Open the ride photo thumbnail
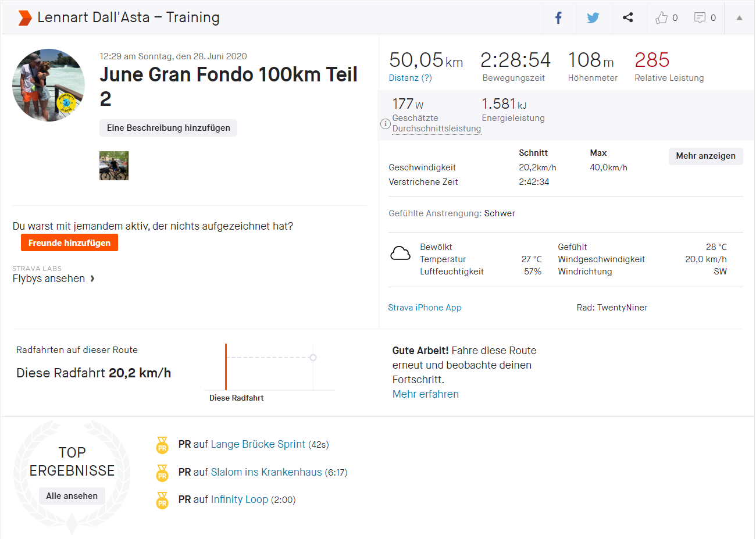The width and height of the screenshot is (756, 539). click(x=114, y=166)
